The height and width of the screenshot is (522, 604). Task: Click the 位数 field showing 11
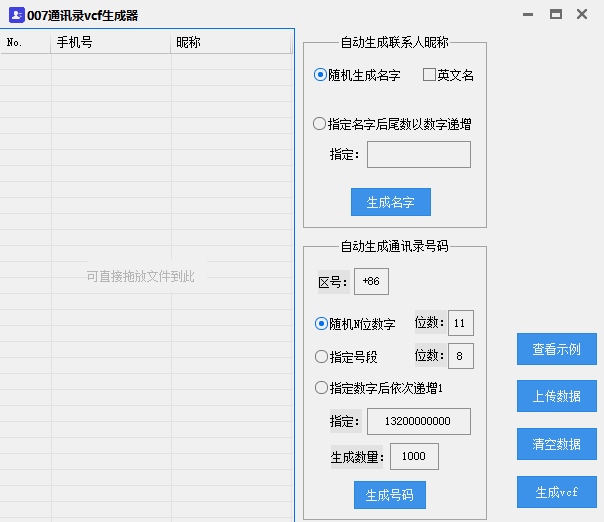(x=461, y=323)
